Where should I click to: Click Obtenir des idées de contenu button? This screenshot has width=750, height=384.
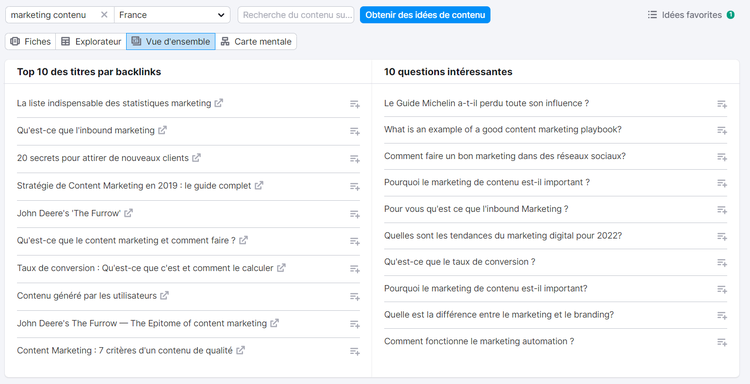pos(425,15)
